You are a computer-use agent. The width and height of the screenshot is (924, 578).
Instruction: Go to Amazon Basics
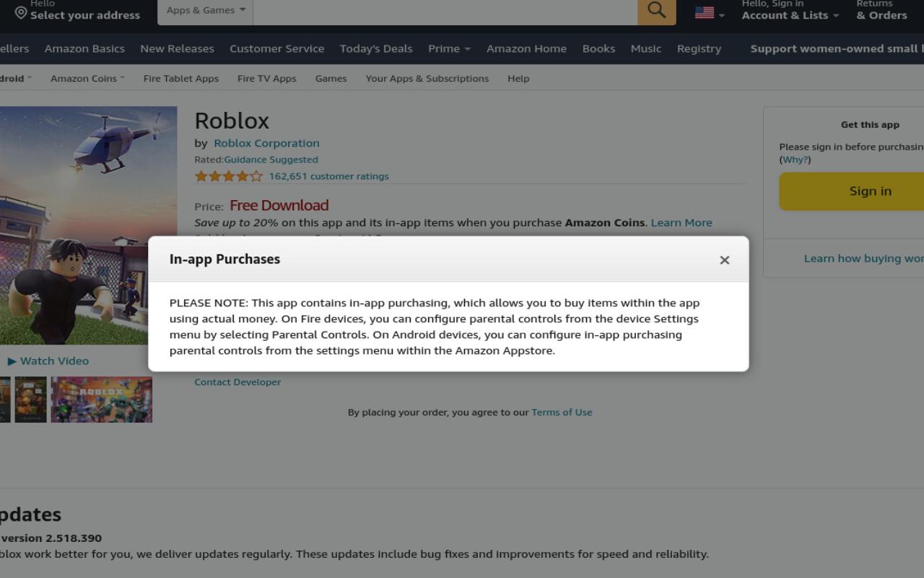(x=84, y=48)
